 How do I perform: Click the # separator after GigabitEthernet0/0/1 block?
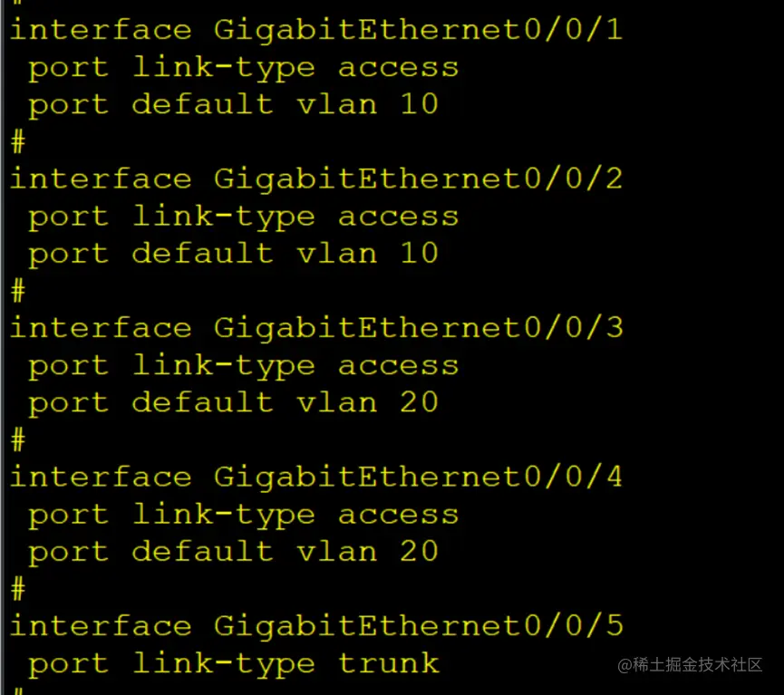18,141
